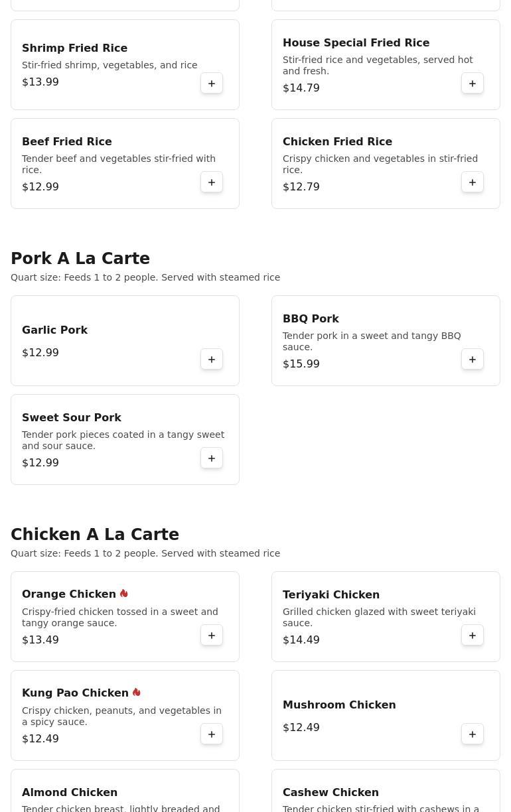Tap plus button on Orange Chicken
Screen dimensions: 511x812
coord(212,636)
